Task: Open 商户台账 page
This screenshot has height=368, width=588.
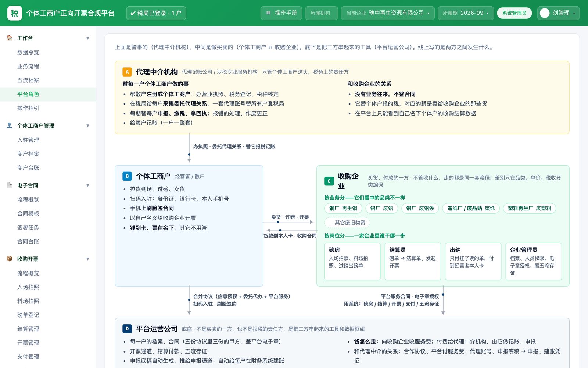Action: click(48, 168)
